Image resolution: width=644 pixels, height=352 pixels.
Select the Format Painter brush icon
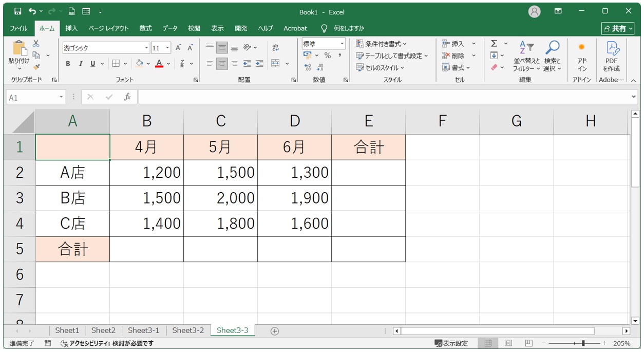36,67
